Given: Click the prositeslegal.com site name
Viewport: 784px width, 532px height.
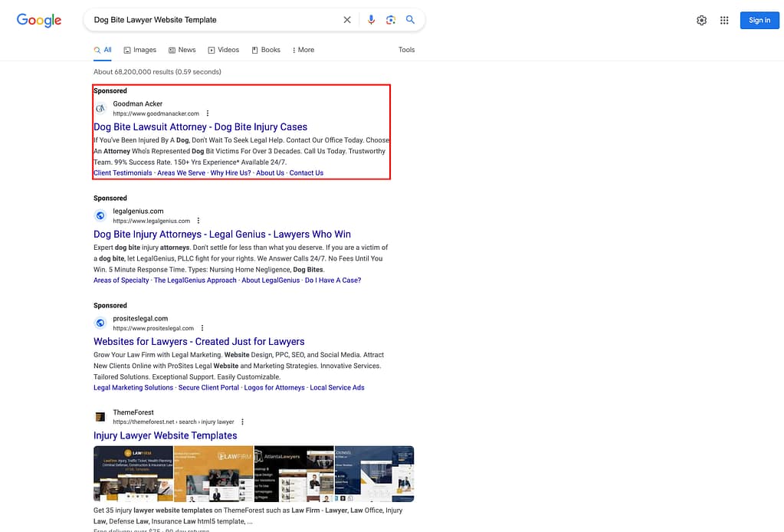Looking at the screenshot, I should (140, 318).
